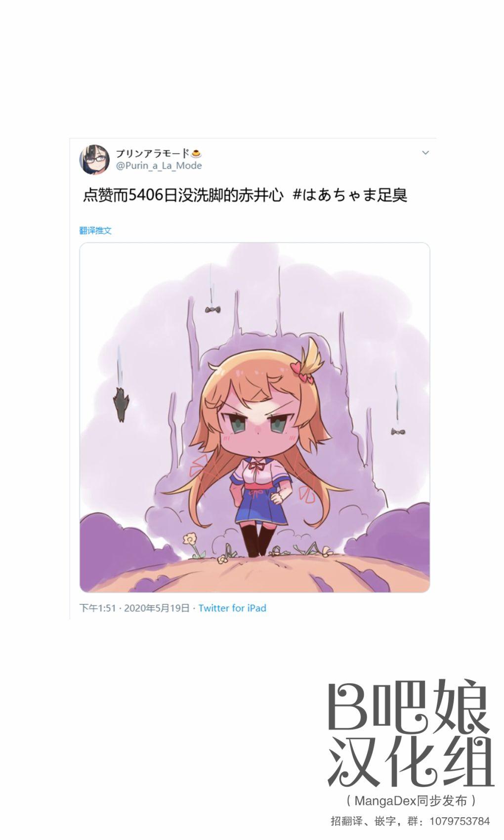Open the chibi girl illustration image
This screenshot has width=504, height=840.
pyautogui.click(x=254, y=418)
